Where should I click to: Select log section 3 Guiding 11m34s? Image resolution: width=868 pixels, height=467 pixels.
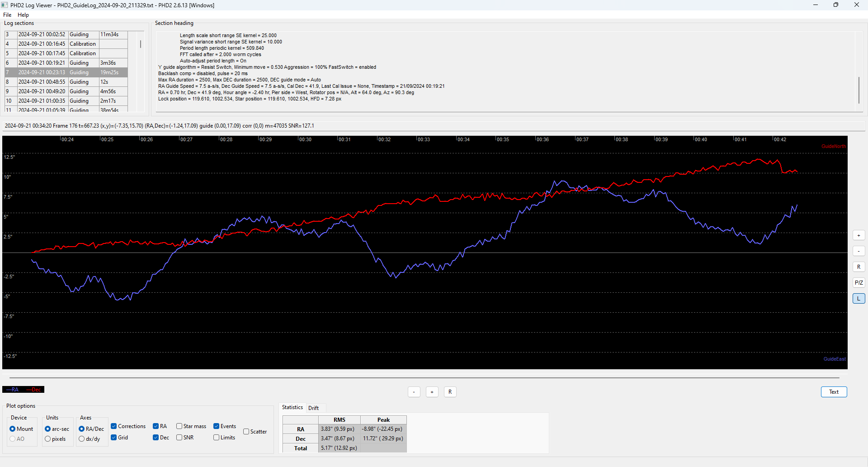coord(66,34)
